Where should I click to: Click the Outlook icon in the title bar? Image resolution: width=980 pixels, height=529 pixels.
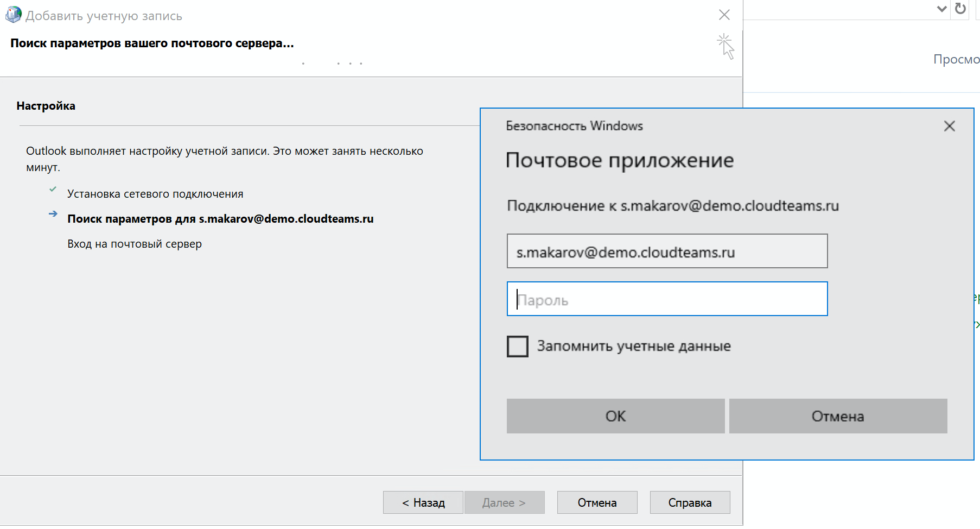click(x=13, y=15)
